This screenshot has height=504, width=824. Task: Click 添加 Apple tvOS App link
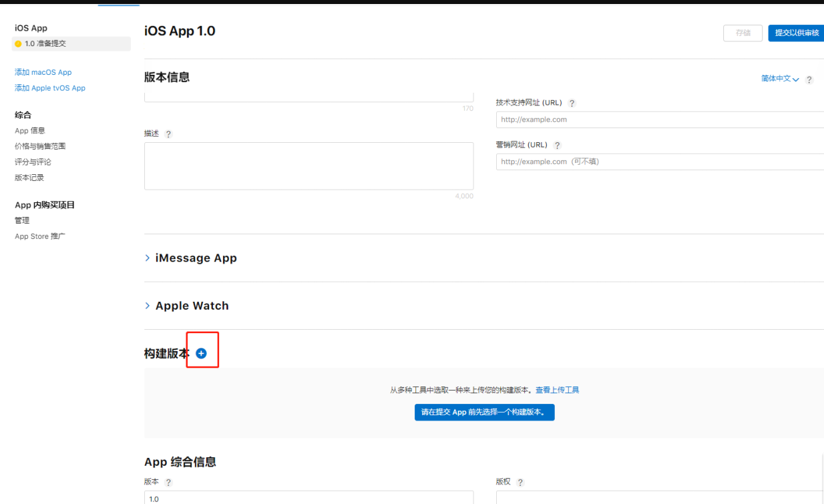pos(50,88)
